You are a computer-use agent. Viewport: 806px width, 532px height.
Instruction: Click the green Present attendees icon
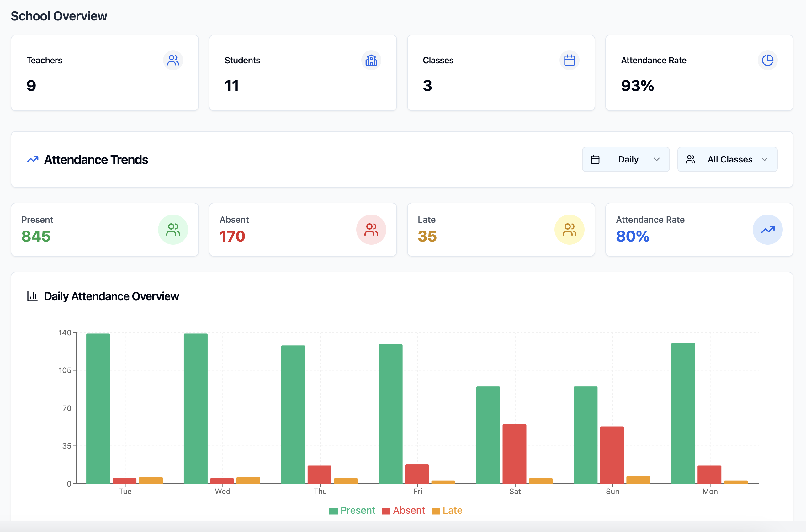pyautogui.click(x=173, y=229)
